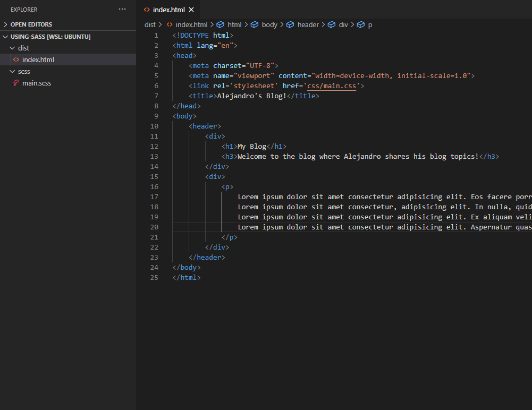Viewport: 532px width, 410px height.
Task: Click the dist breadcrumb segment
Action: [150, 24]
